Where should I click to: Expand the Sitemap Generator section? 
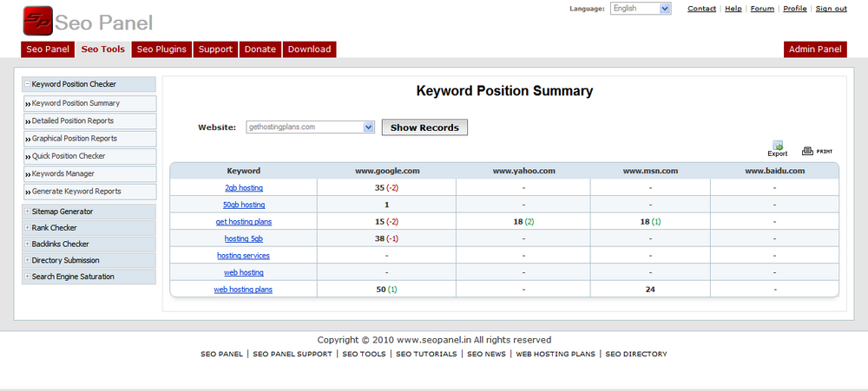(27, 212)
